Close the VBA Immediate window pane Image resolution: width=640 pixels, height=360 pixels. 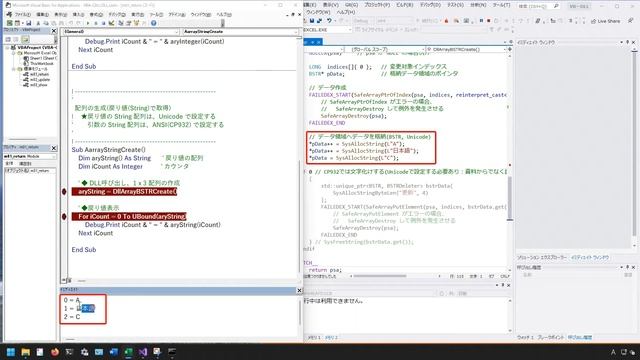(299, 290)
